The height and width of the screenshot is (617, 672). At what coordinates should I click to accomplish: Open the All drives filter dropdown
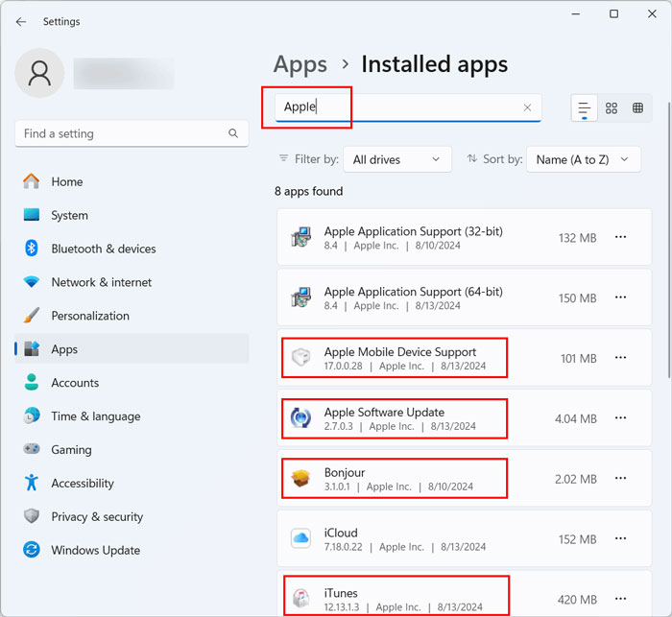coord(397,159)
